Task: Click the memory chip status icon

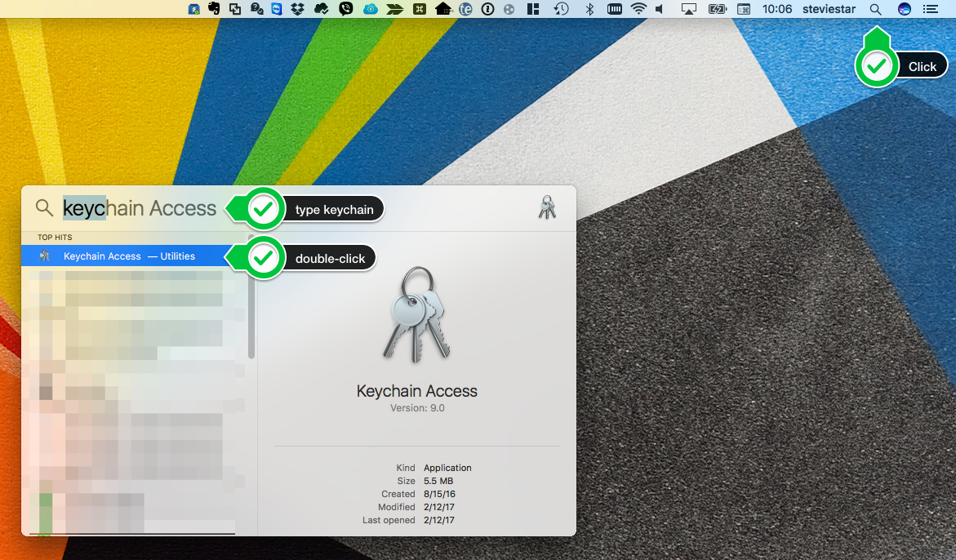Action: (x=614, y=9)
